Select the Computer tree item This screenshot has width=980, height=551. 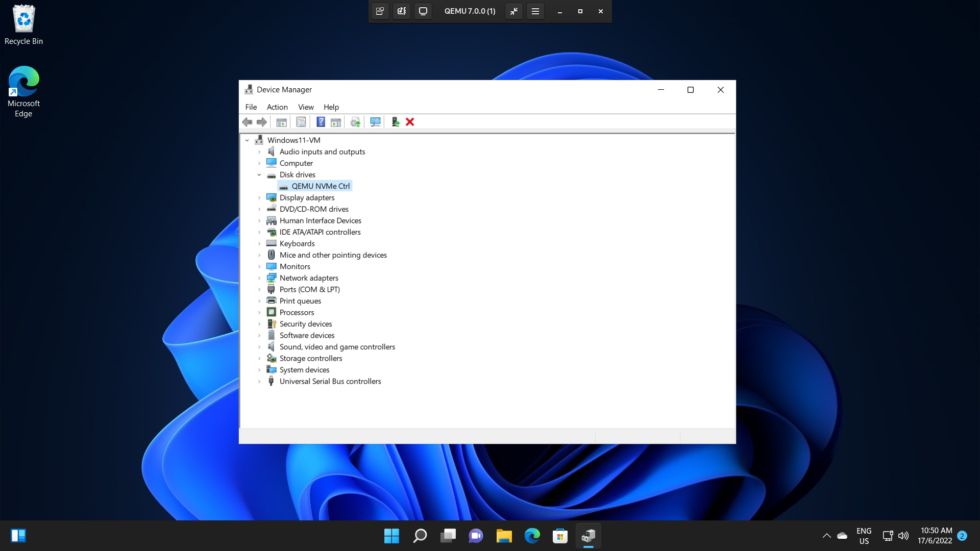pyautogui.click(x=296, y=163)
